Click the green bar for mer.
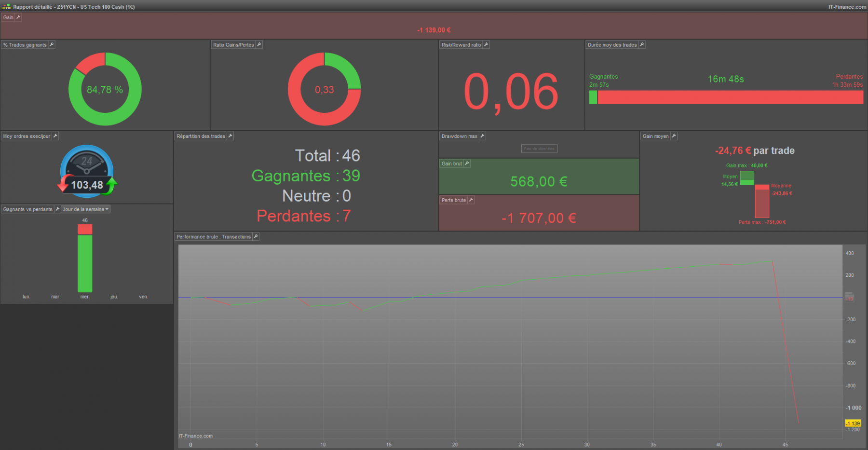 click(85, 263)
